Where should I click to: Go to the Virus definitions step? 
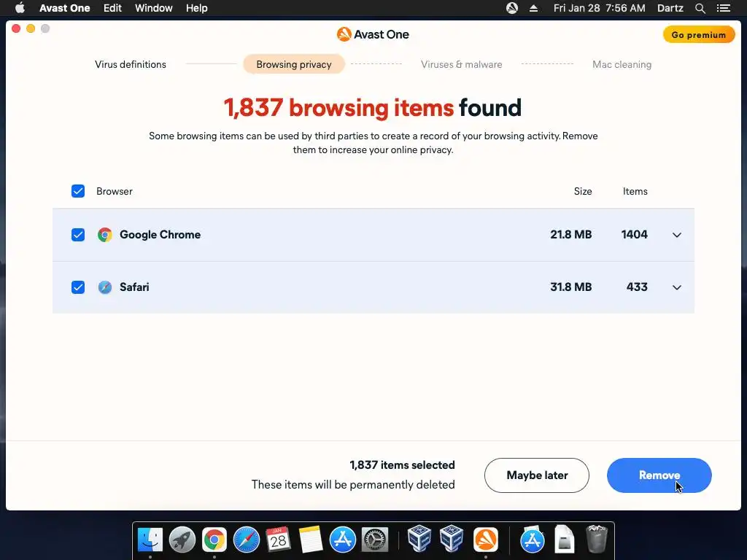click(x=131, y=64)
